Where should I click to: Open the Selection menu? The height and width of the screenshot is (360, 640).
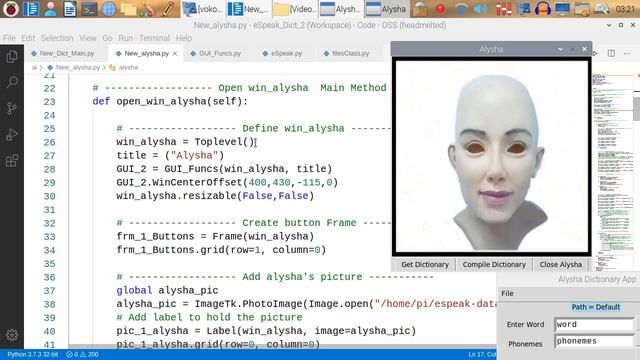coord(57,38)
